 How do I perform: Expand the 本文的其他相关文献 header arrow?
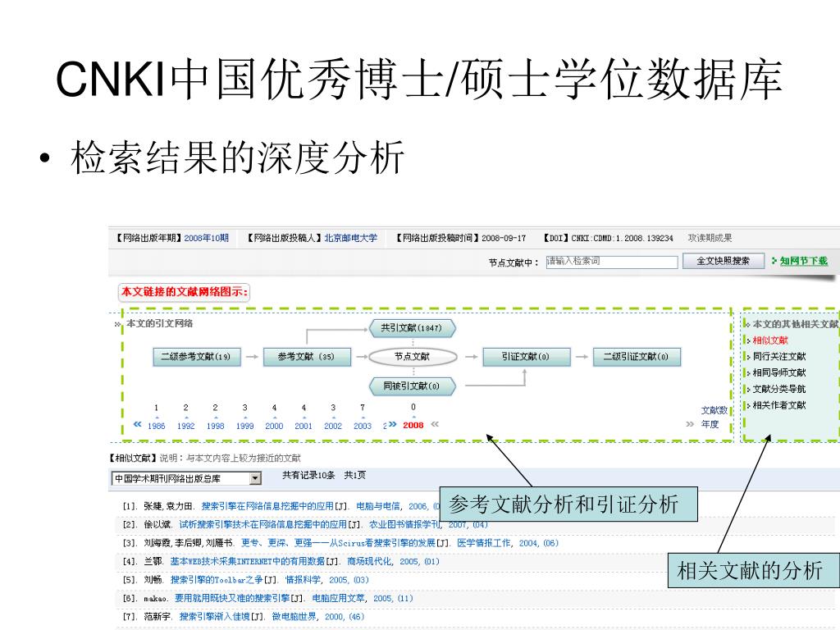pyautogui.click(x=746, y=324)
